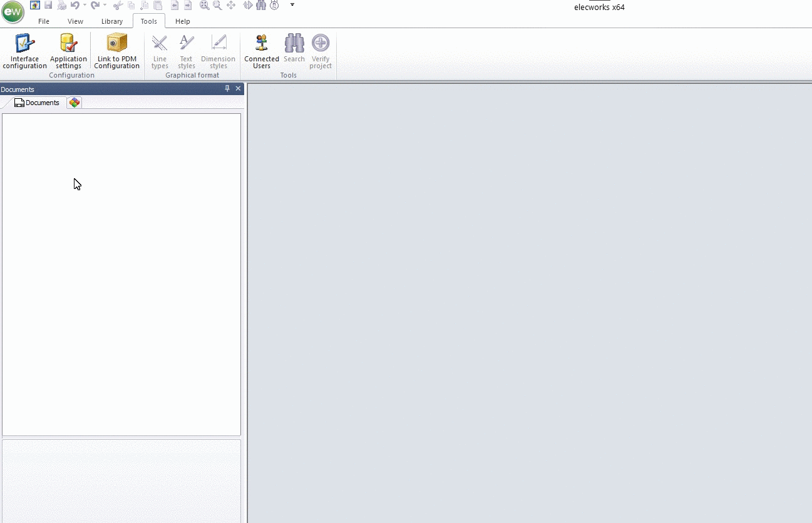
Task: Open the Undo history dropdown arrow
Action: pos(85,5)
